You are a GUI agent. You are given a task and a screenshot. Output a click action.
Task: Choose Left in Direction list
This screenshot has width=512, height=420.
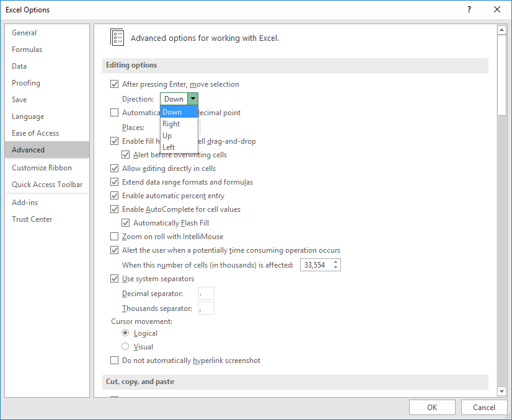[179, 147]
